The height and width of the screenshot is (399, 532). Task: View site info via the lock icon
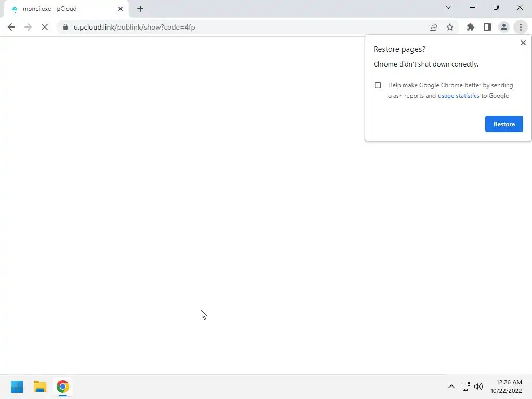65,27
